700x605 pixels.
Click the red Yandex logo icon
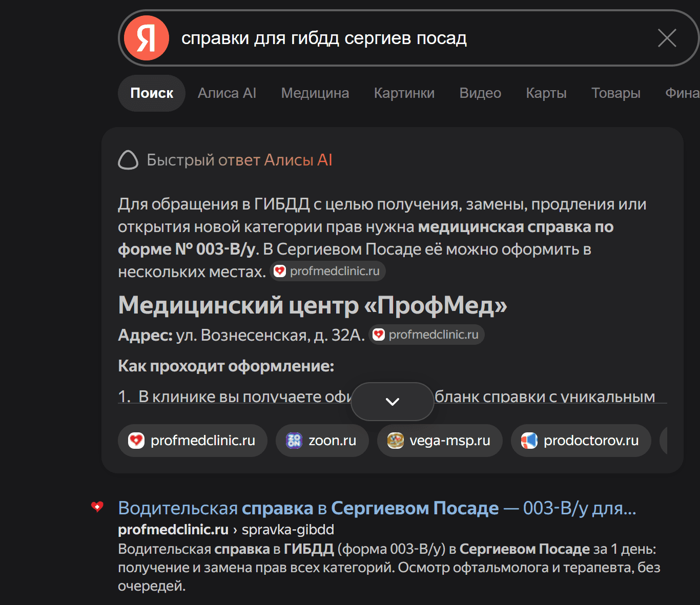pyautogui.click(x=147, y=38)
